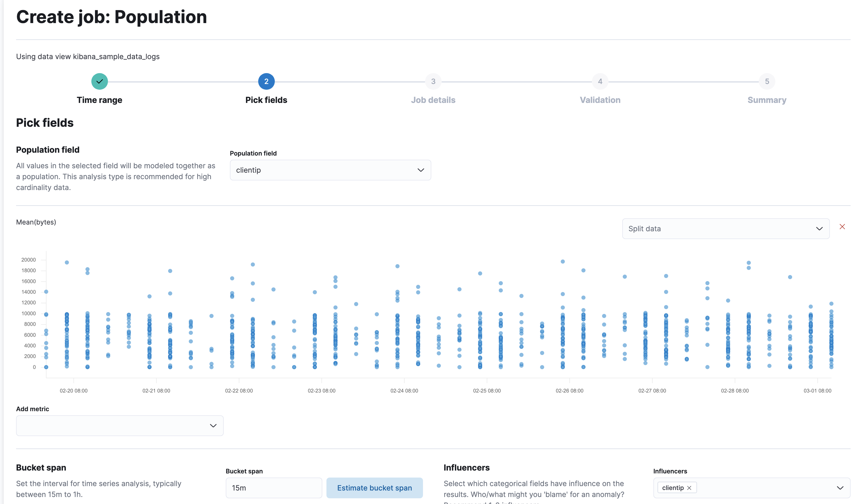Click the completed Time range step checkmark
This screenshot has width=861, height=504.
pyautogui.click(x=99, y=81)
